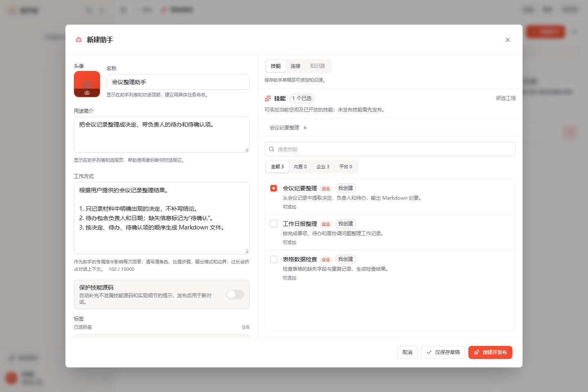The width and height of the screenshot is (588, 392).
Task: Click the 仅保存草稿 button
Action: [443, 352]
